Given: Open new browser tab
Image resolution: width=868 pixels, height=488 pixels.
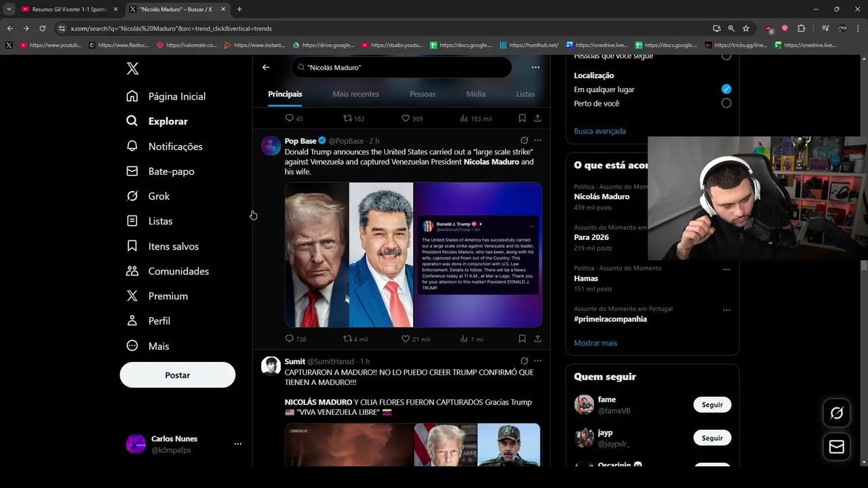Looking at the screenshot, I should 239,9.
